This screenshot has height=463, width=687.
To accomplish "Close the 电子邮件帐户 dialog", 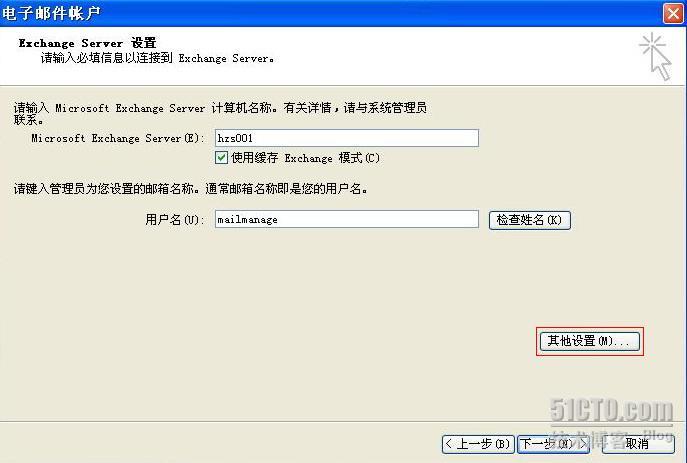I will tap(673, 13).
